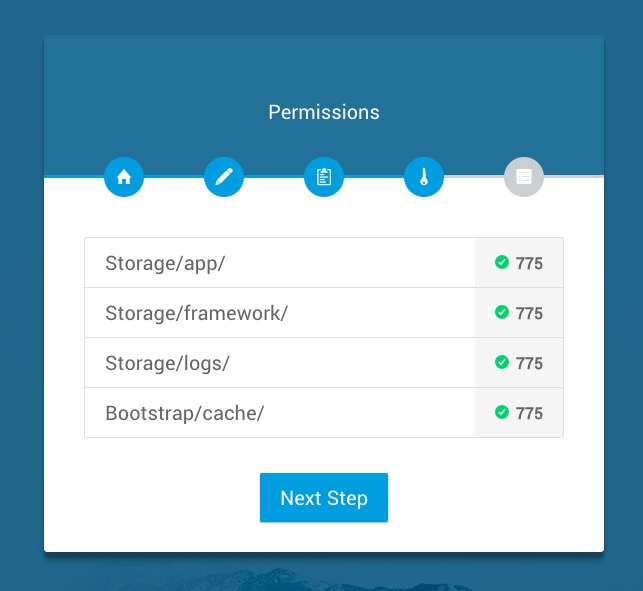Viewport: 643px width, 591px height.
Task: Click green check beside Storage/logs/
Action: click(502, 363)
